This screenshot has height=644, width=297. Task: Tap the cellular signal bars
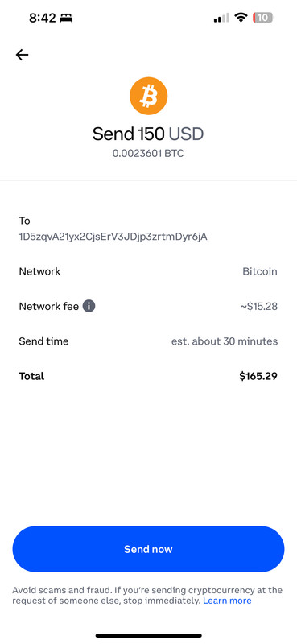[x=221, y=18]
